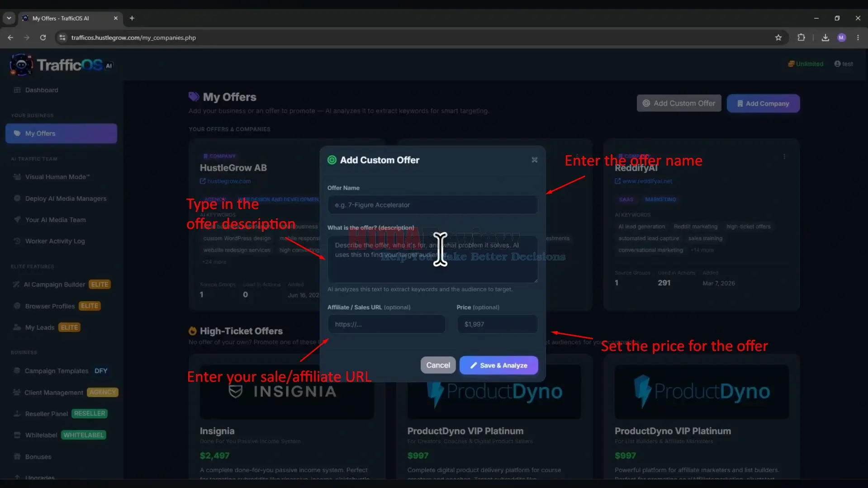The width and height of the screenshot is (868, 488).
Task: Click the Worker Activity Log icon
Action: tap(17, 241)
